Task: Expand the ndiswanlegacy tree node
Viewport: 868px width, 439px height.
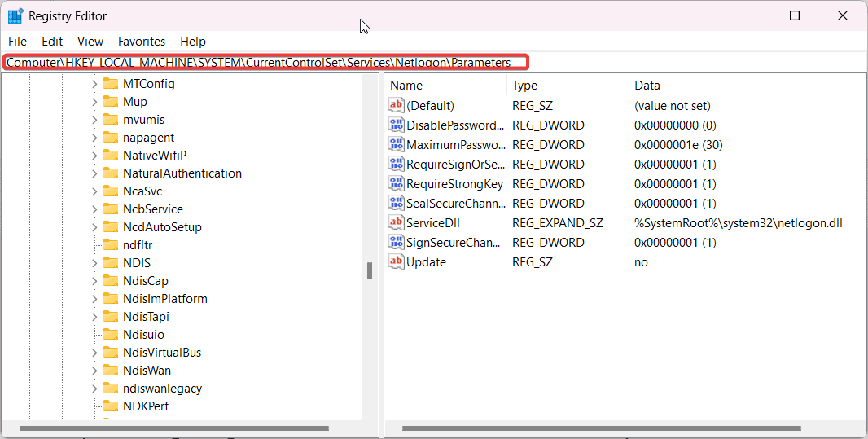Action: pyautogui.click(x=94, y=389)
